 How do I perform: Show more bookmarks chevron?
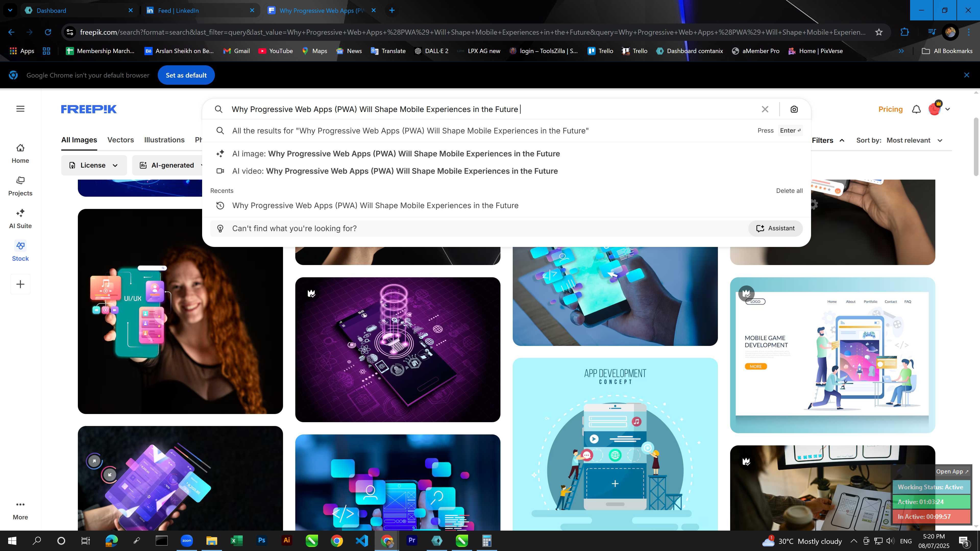coord(901,51)
